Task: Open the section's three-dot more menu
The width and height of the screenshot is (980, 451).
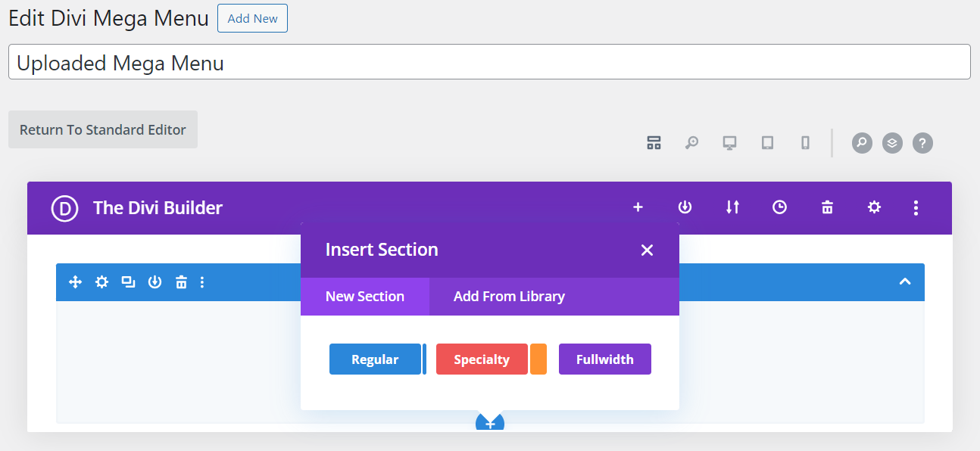Action: click(x=202, y=282)
